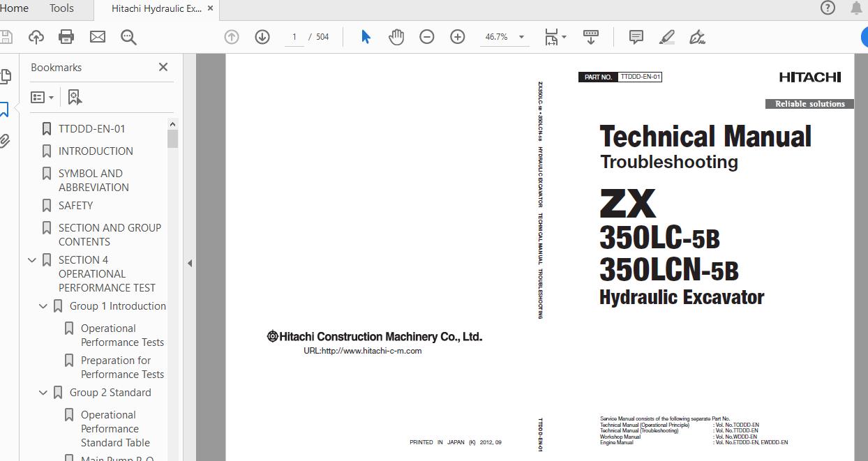The image size is (868, 461).
Task: Collapse Group 2 Standard chevron
Action: click(x=43, y=393)
